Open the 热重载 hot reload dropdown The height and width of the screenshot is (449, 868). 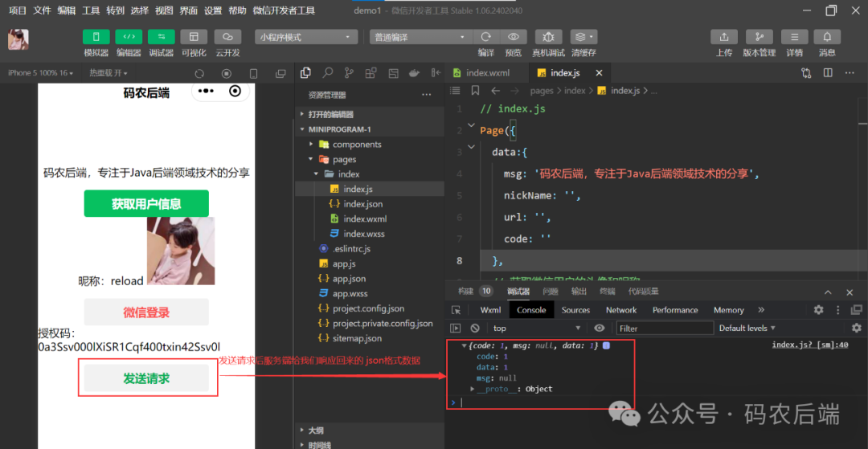[108, 73]
